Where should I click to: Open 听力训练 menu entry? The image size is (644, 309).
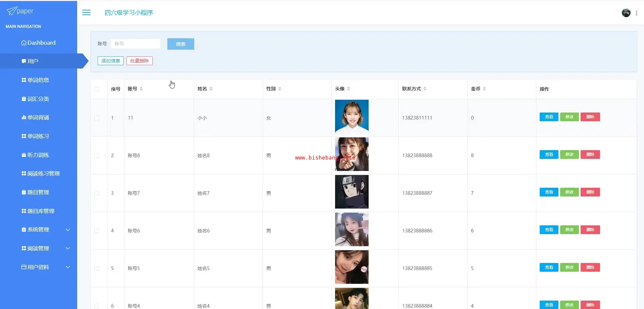(x=39, y=155)
